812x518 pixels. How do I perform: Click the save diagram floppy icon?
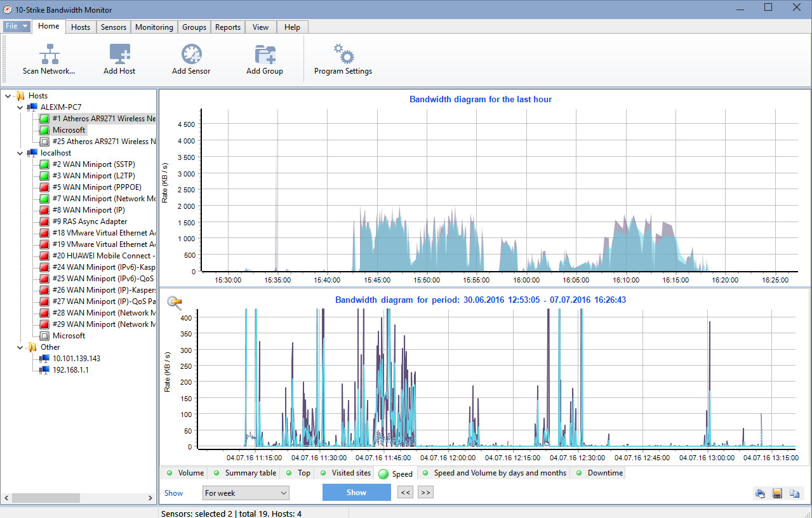click(x=777, y=493)
